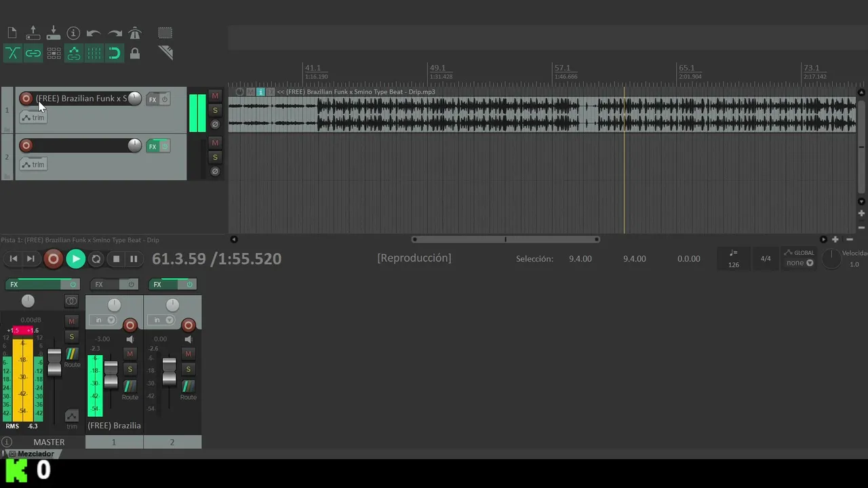
Task: Click the Velocidad playrate knob
Action: click(831, 258)
